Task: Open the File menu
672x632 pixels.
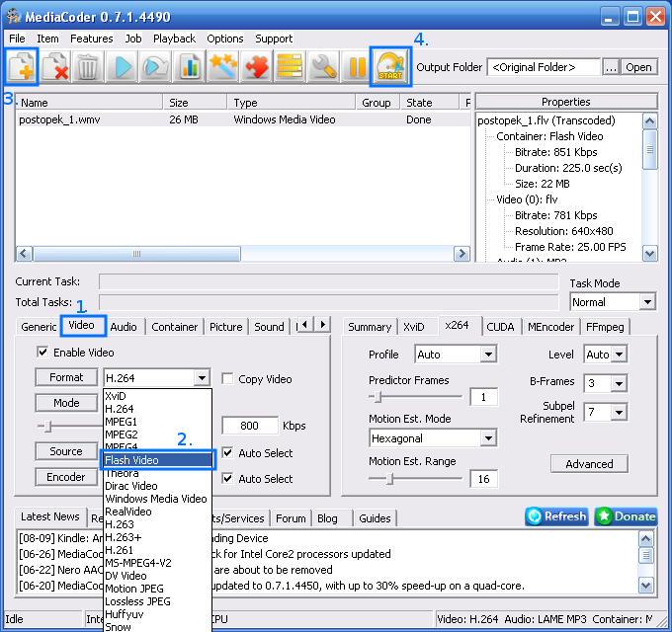Action: pyautogui.click(x=17, y=39)
